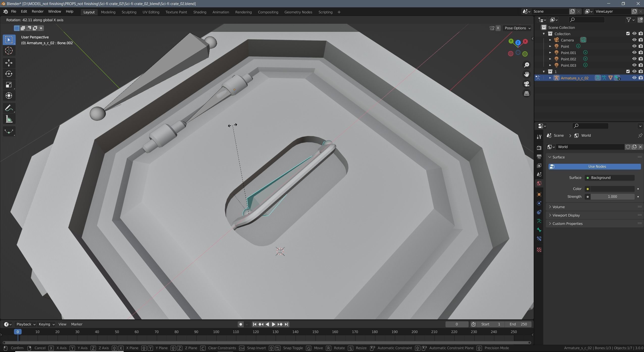The image size is (644, 352).
Task: Hide Armature_s_c_02 in viewport
Action: (x=634, y=78)
